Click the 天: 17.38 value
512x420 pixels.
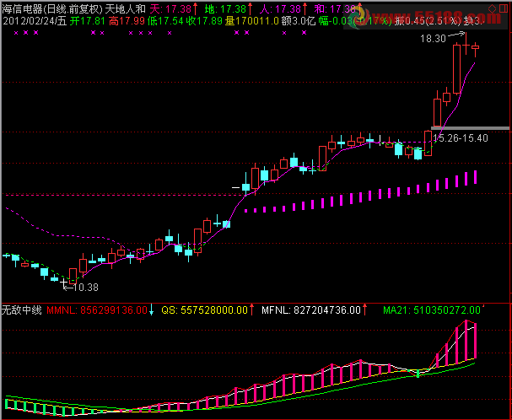tap(170, 8)
